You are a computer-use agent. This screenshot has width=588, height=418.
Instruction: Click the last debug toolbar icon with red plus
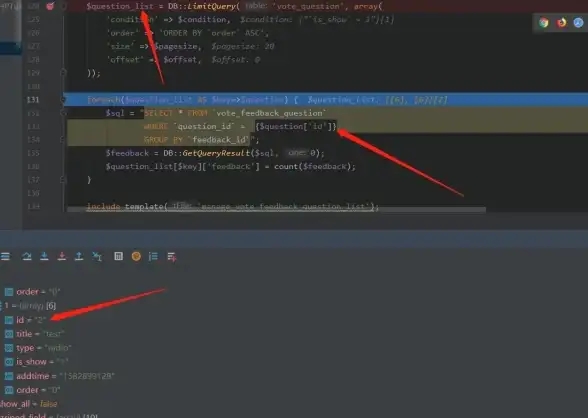[172, 257]
